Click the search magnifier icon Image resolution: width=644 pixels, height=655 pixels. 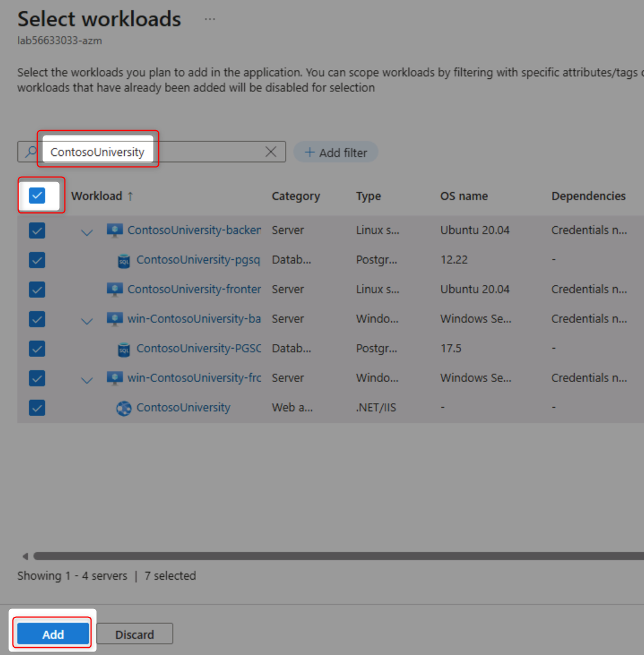(30, 152)
